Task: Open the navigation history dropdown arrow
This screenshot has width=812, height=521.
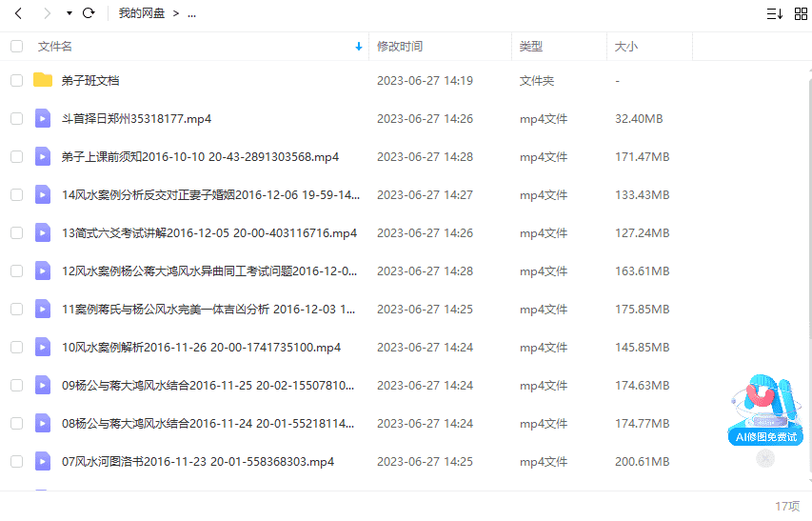Action: [69, 13]
